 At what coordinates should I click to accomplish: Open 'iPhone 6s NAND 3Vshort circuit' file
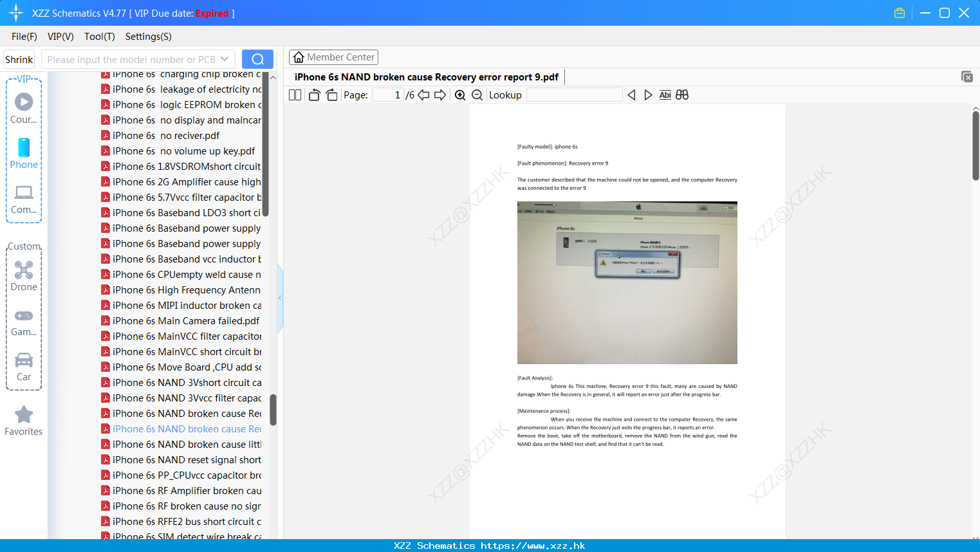181,383
